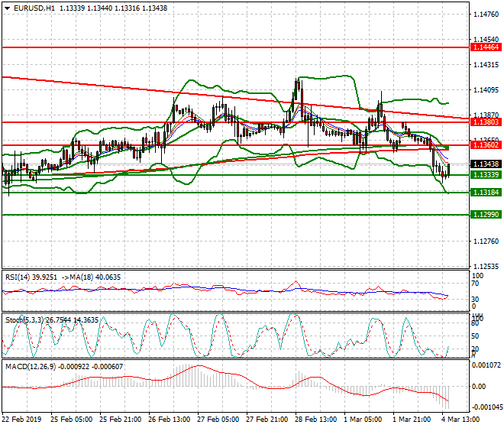Click the 1.12535 price scale value
The width and height of the screenshot is (504, 428).
click(x=486, y=267)
